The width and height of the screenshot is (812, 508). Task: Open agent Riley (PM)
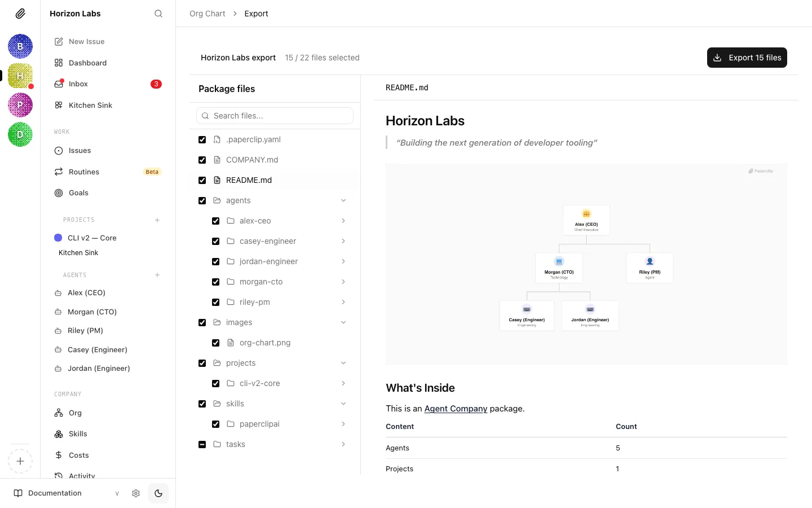[x=108, y=331]
